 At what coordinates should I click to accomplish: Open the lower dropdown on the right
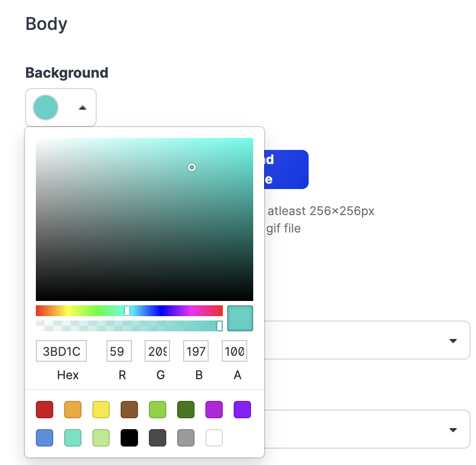[x=454, y=429]
